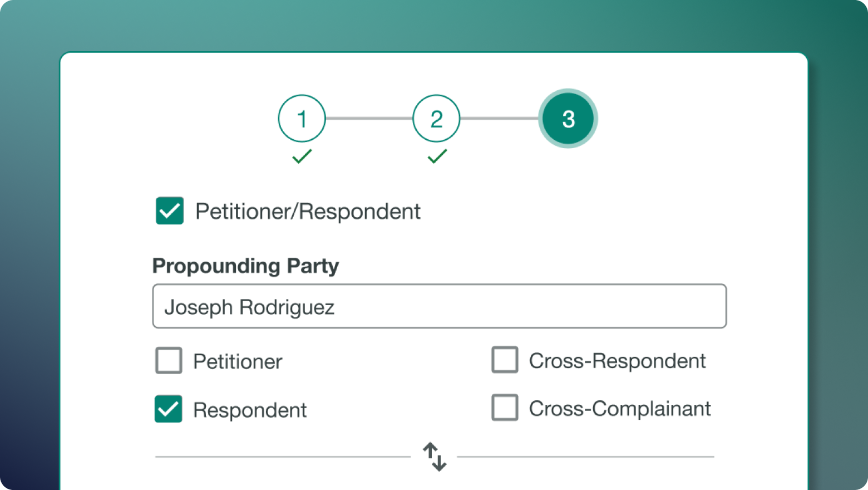Screen dimensions: 868x490
Task: Disable the Respondent checkbox
Action: coord(169,409)
